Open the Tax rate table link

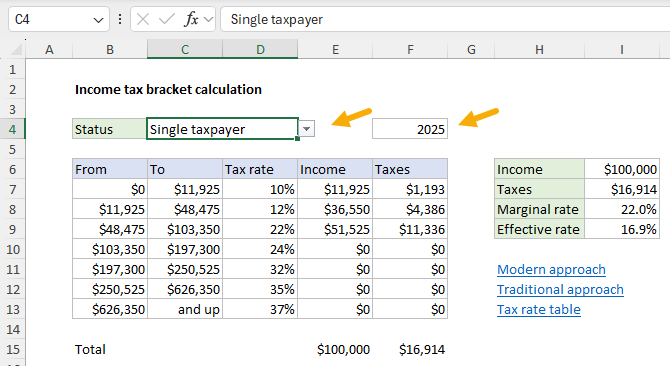(538, 310)
